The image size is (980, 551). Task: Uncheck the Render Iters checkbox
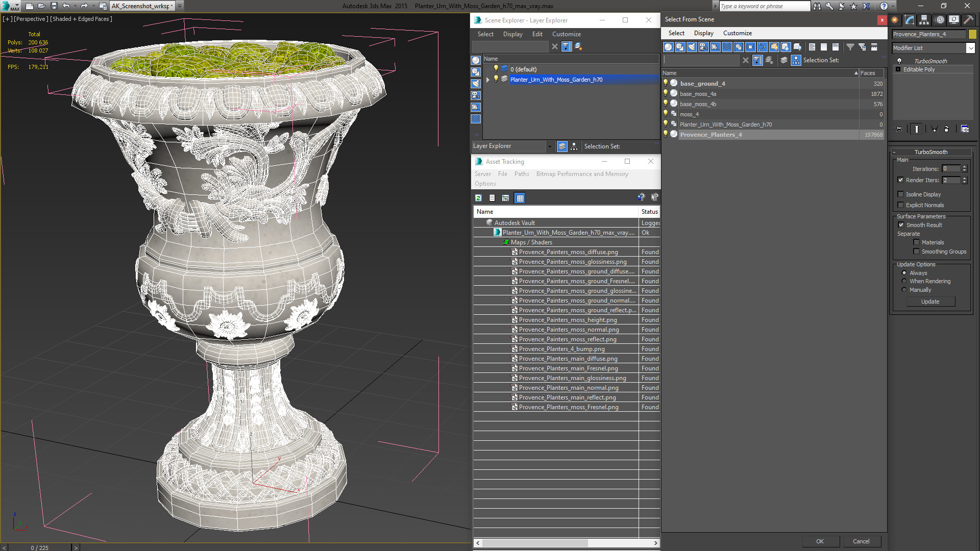click(901, 180)
